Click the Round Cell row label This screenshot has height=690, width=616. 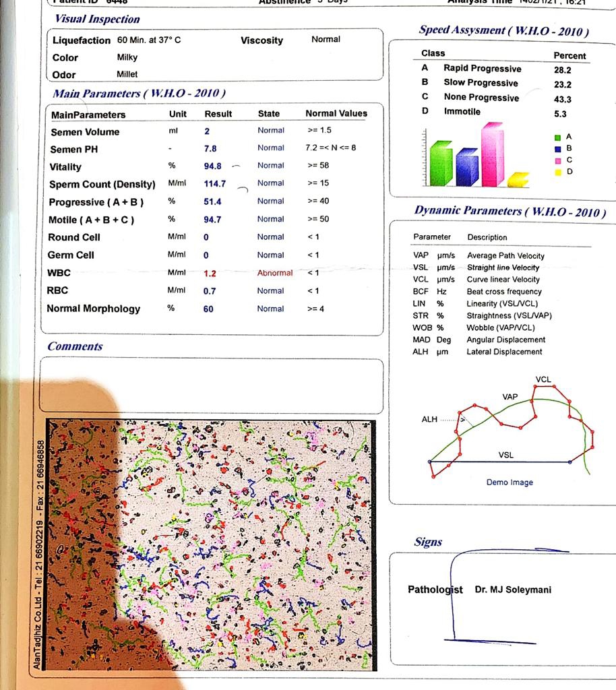point(74,237)
